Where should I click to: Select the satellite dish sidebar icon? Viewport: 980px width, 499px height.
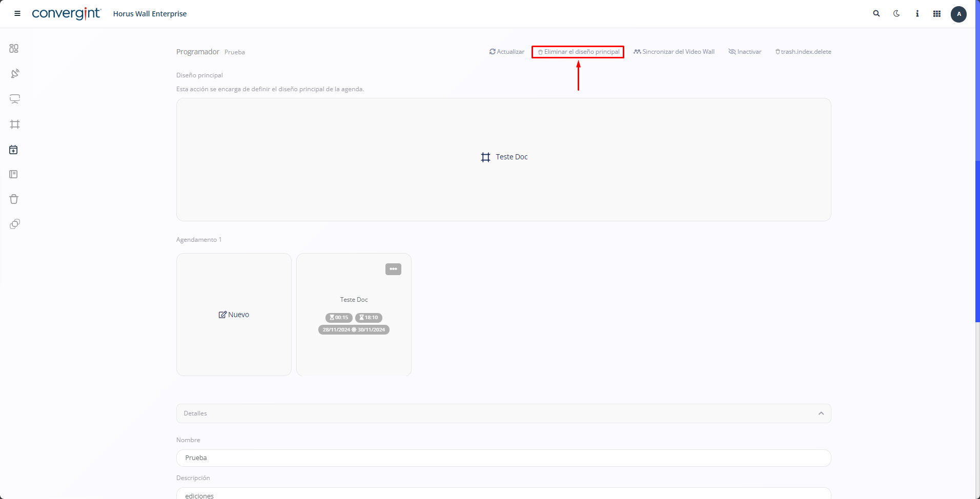tap(14, 73)
